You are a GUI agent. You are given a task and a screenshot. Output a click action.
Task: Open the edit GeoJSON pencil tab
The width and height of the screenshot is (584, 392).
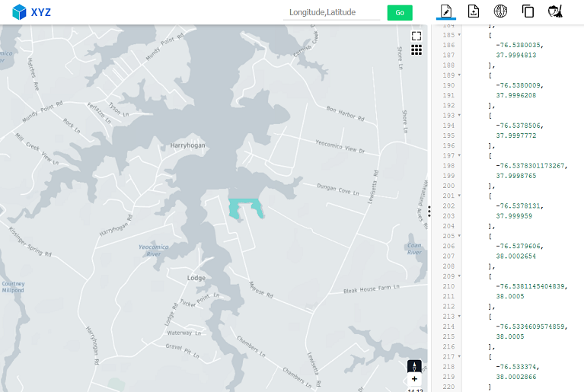[446, 11]
